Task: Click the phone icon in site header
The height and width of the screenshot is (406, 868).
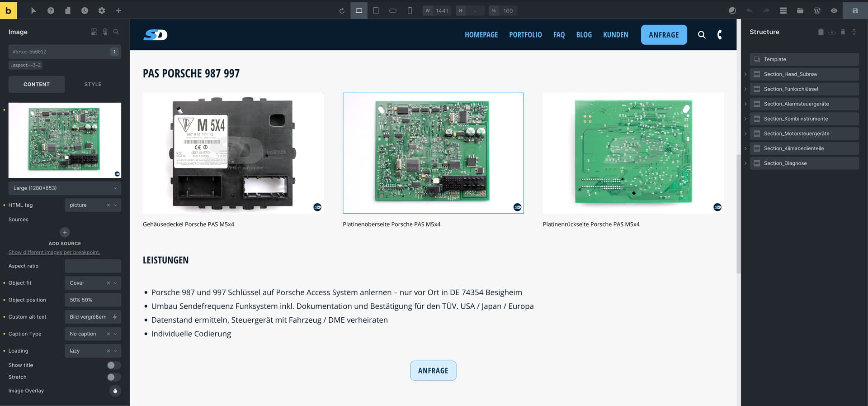Action: [720, 35]
